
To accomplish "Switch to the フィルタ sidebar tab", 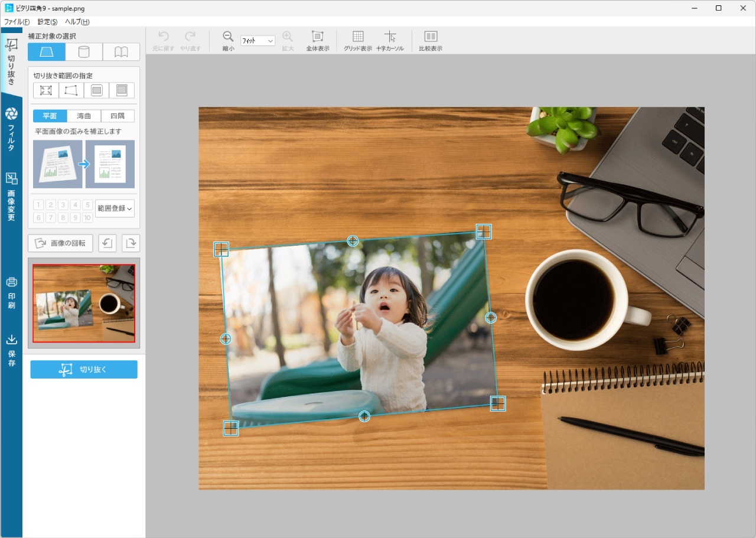I will (11, 130).
